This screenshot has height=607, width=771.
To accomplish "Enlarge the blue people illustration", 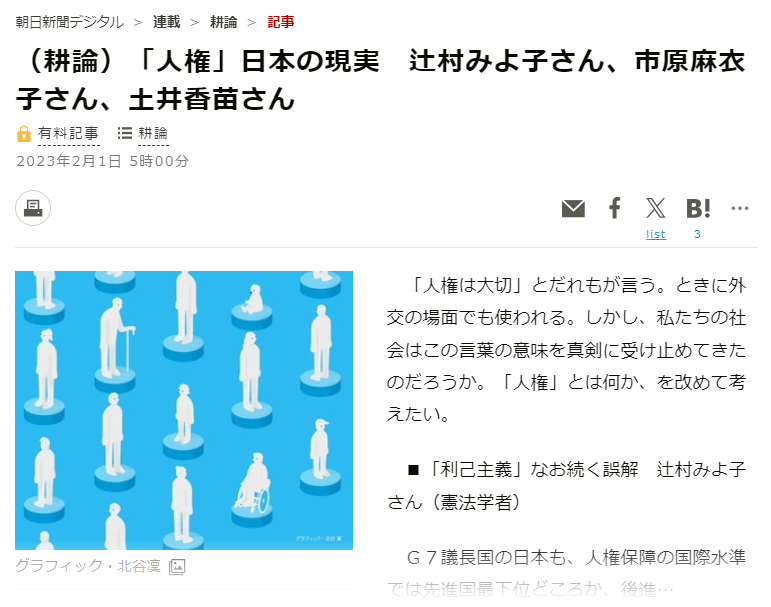I will 184,410.
